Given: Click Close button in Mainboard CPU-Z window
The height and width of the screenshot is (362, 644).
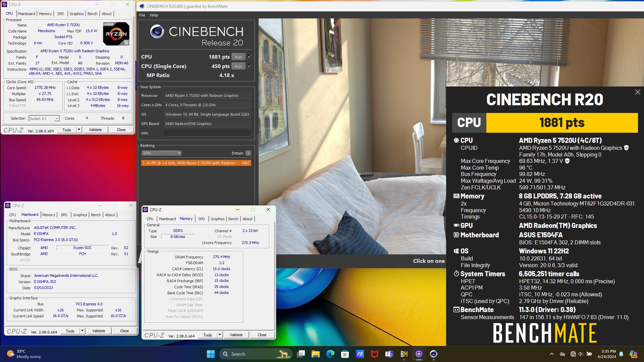Looking at the screenshot, I should tap(124, 331).
